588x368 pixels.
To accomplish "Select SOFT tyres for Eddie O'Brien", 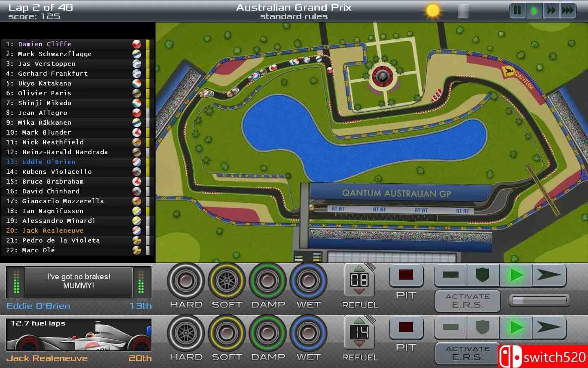I will 227,281.
